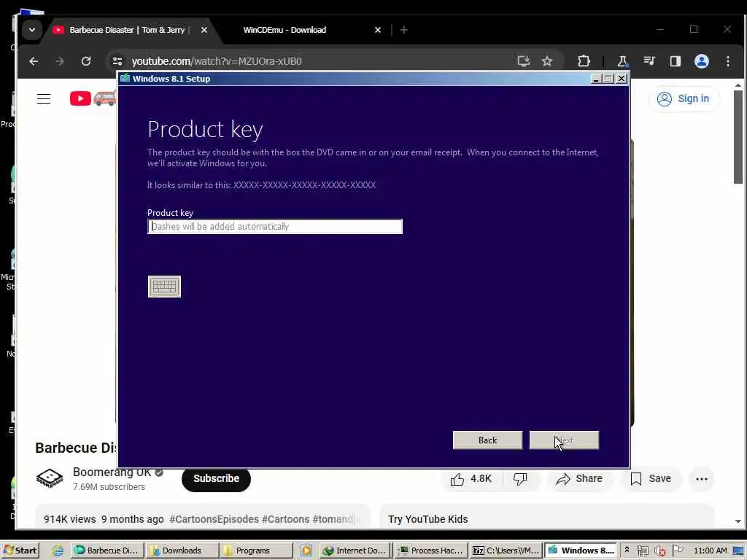The width and height of the screenshot is (747, 560).
Task: Switch to Windows 8... taskbar item
Action: [x=581, y=551]
